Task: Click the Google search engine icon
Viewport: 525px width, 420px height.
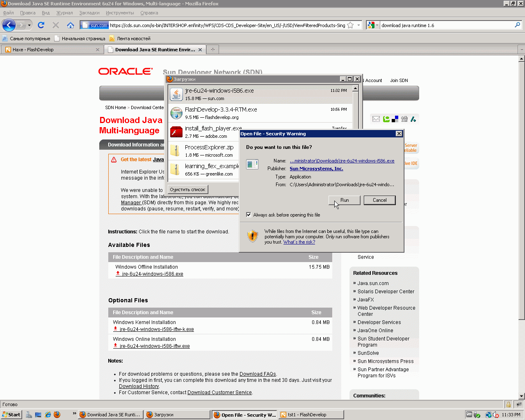Action: coord(371,25)
